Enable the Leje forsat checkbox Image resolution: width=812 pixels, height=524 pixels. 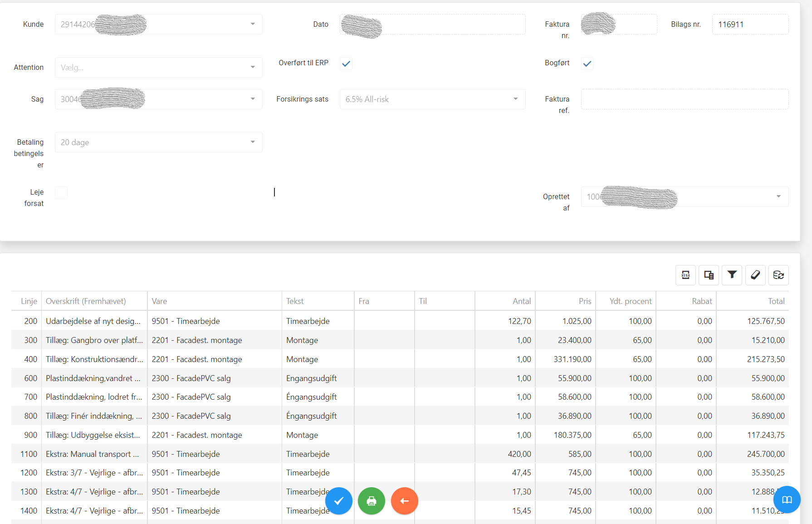pyautogui.click(x=61, y=193)
